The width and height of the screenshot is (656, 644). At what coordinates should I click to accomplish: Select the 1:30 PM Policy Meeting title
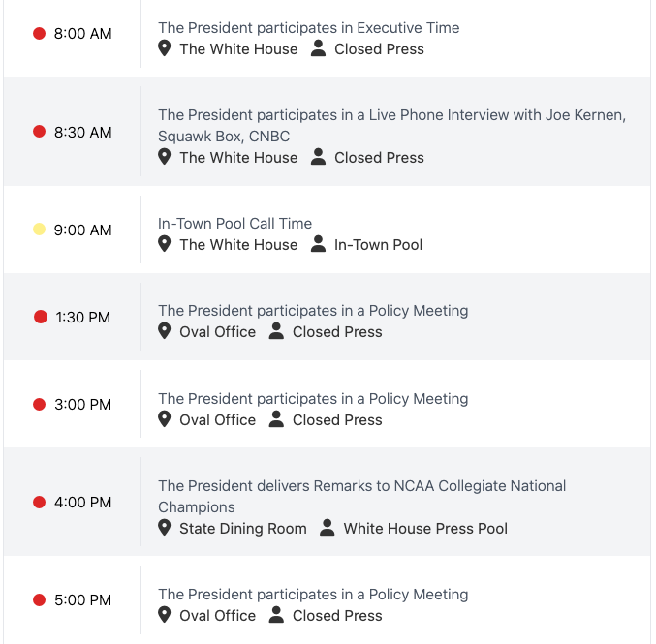(313, 311)
